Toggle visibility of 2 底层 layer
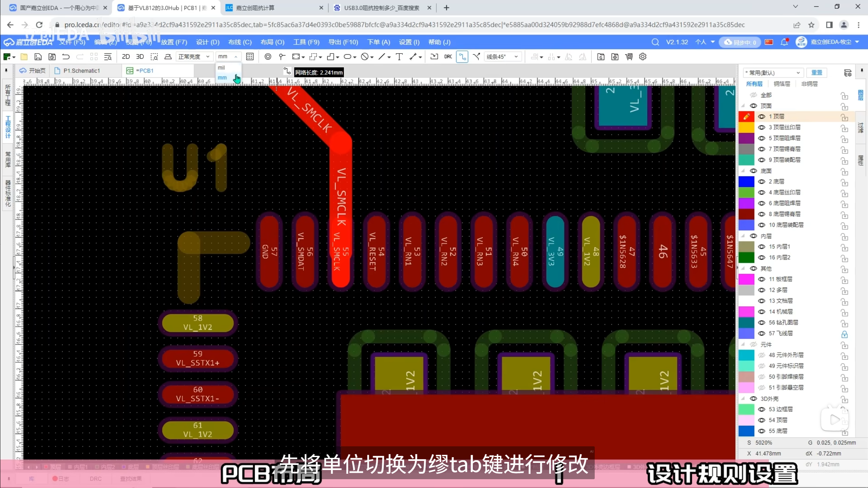The width and height of the screenshot is (868, 488). (x=762, y=182)
